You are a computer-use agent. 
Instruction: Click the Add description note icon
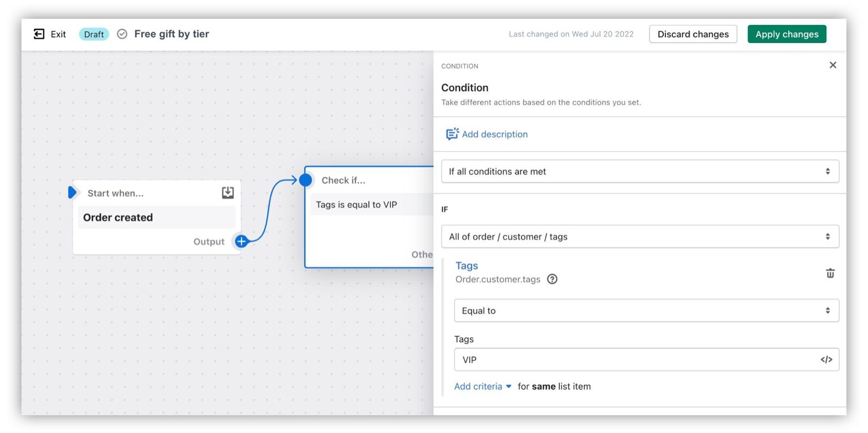click(x=452, y=134)
